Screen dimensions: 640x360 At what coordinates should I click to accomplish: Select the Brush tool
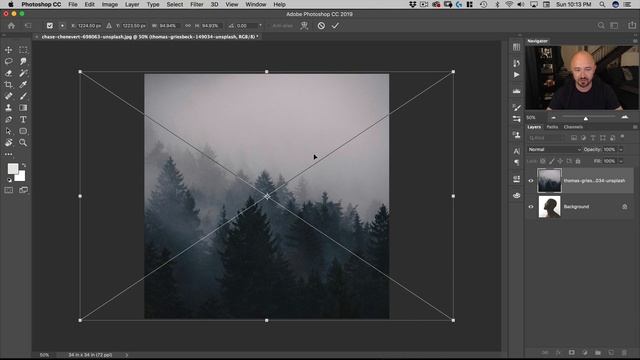[x=23, y=96]
